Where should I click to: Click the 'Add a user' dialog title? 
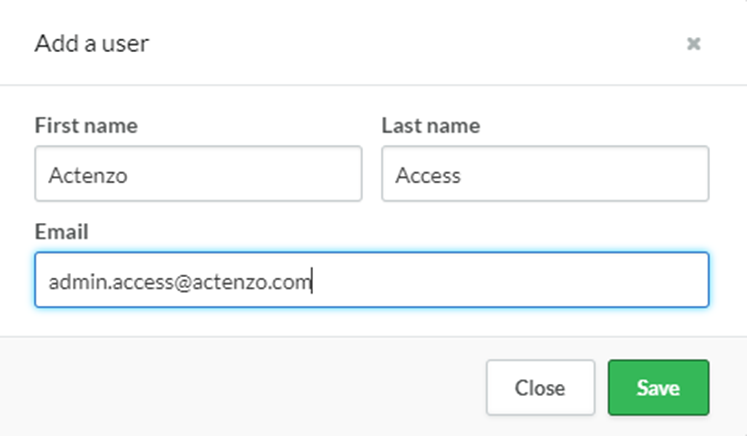click(92, 43)
